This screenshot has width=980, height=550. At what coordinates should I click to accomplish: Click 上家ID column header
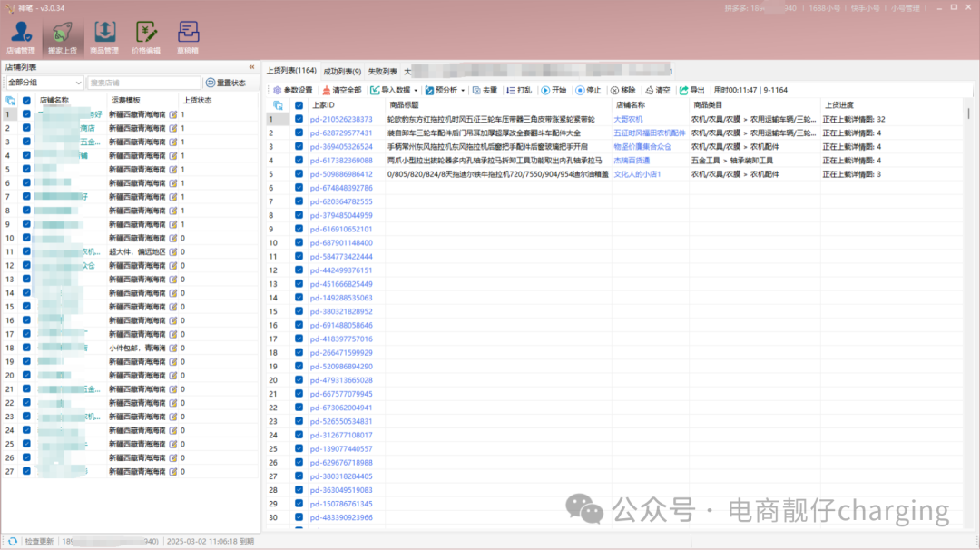[323, 105]
